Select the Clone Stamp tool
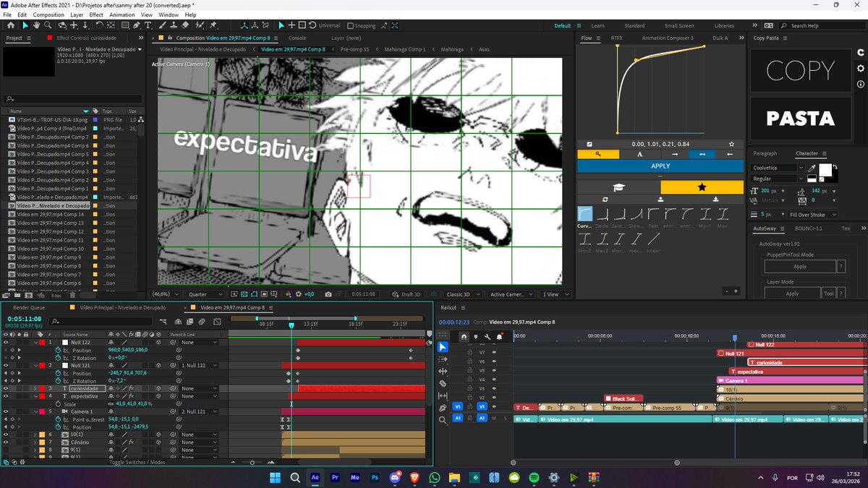The height and width of the screenshot is (488, 868). point(173,25)
